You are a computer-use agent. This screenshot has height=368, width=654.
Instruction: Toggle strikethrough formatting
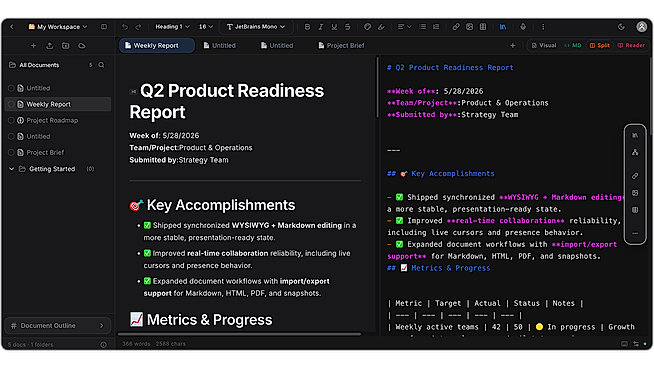point(347,27)
